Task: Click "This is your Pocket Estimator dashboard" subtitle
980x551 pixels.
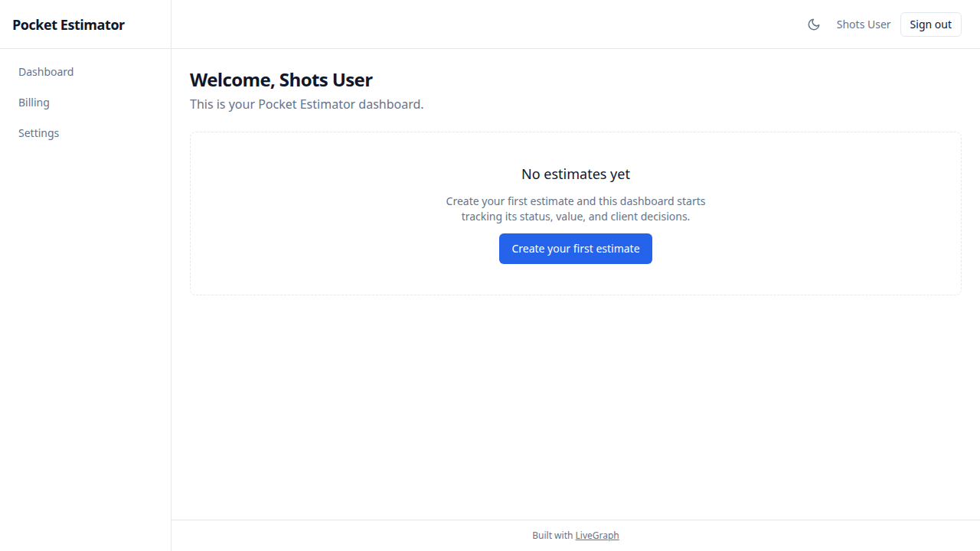Action: coord(306,104)
